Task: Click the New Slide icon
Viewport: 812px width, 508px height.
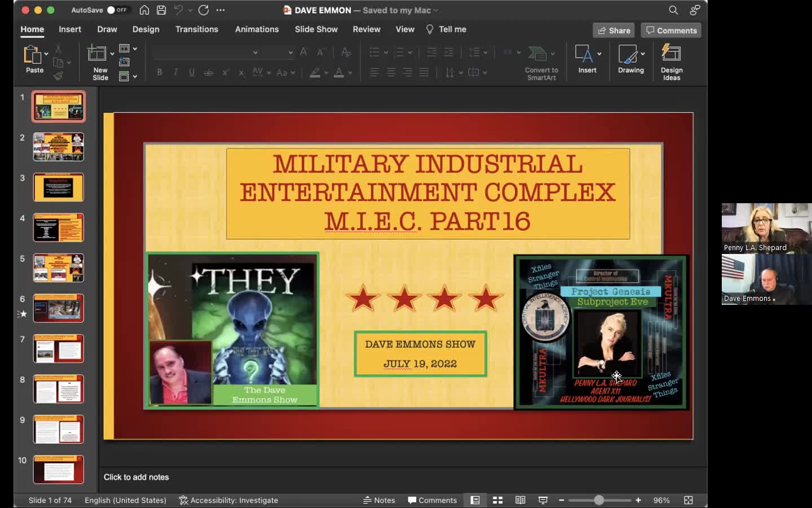Action: (x=97, y=54)
